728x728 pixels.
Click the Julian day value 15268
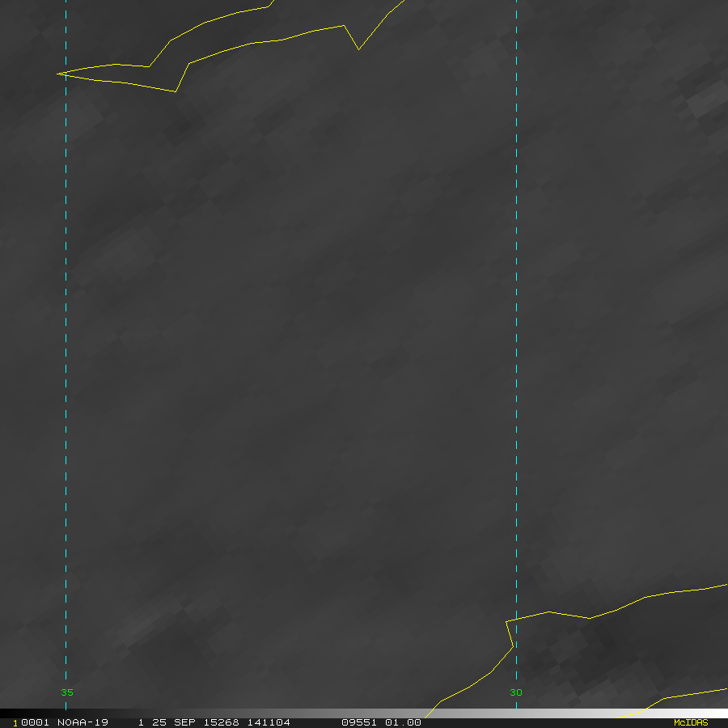click(222, 722)
